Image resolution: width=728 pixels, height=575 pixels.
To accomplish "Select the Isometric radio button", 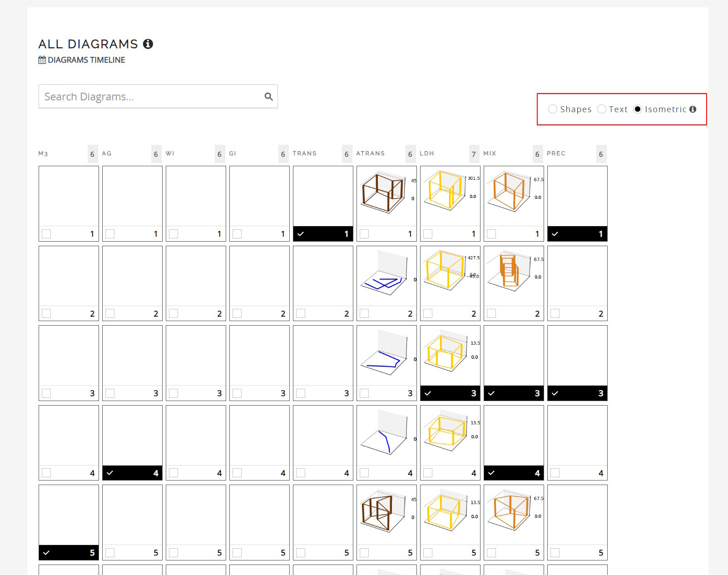I will pos(638,109).
